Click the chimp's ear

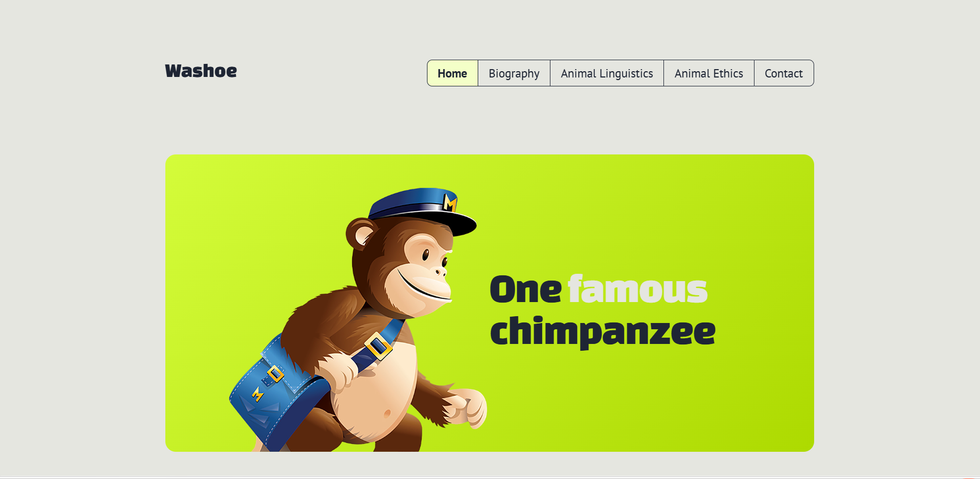[361, 233]
